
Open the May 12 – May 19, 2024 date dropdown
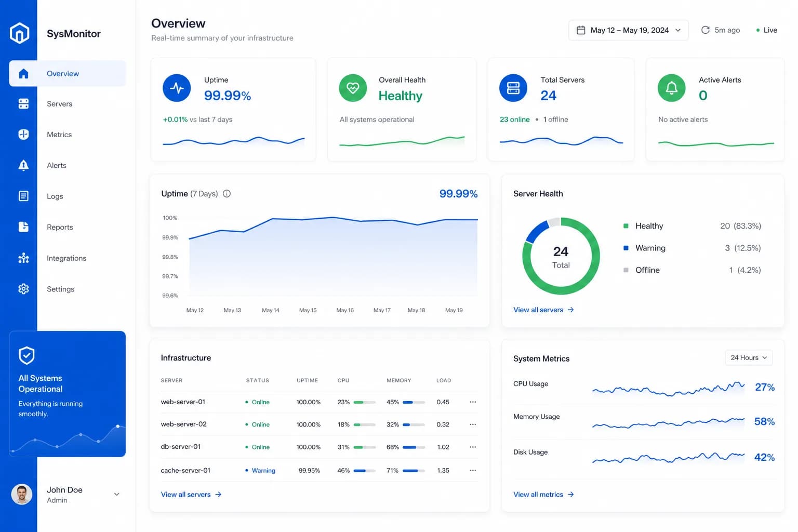coord(629,30)
